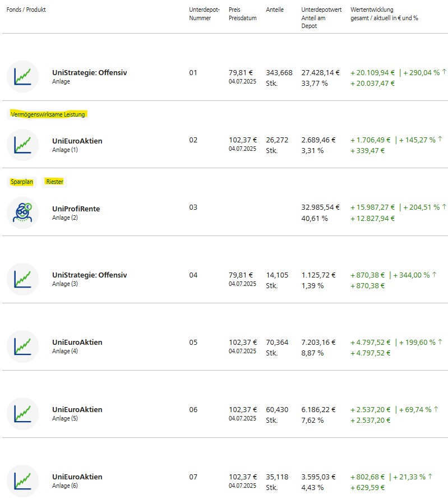Click the UniProfiRente pension person icon
The height and width of the screenshot is (499, 448).
22,212
